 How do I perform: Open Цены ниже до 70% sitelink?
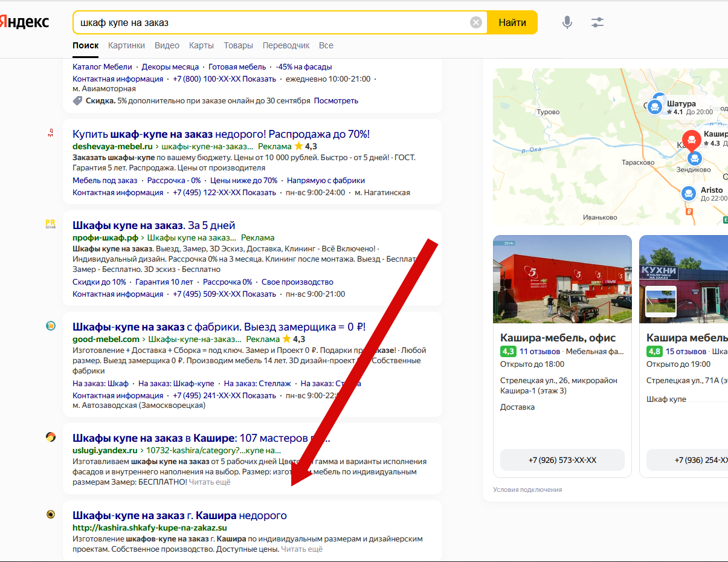coord(244,181)
